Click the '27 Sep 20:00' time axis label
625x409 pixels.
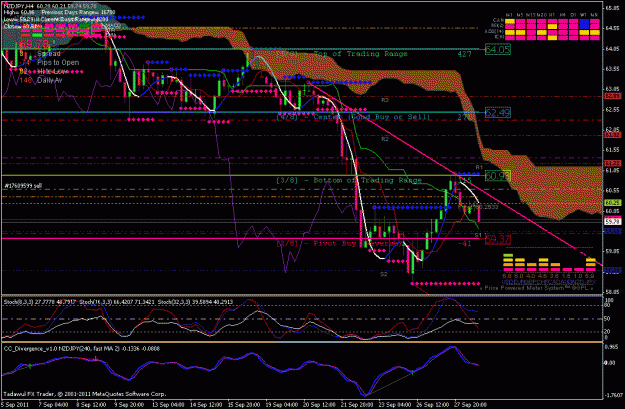471,405
